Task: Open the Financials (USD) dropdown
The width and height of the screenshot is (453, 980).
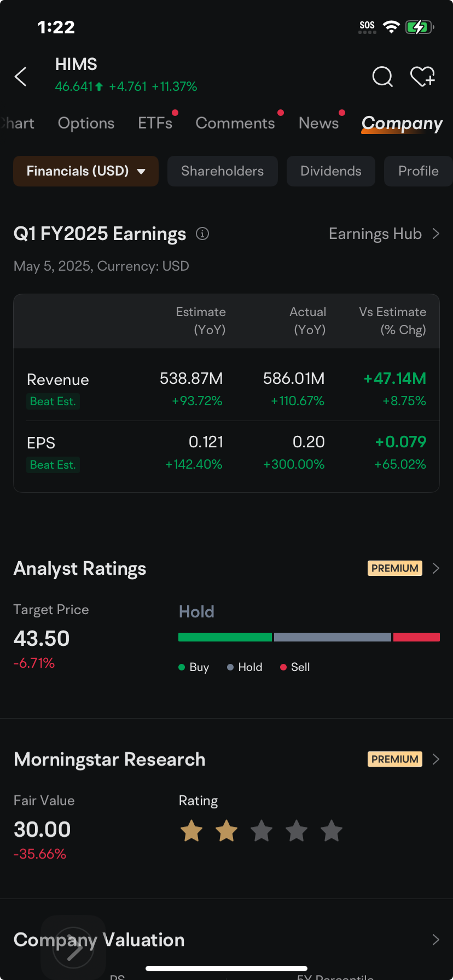Action: [x=86, y=171]
